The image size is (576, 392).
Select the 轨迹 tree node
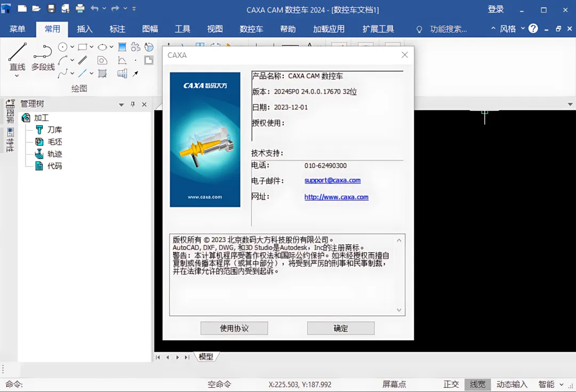click(49, 154)
